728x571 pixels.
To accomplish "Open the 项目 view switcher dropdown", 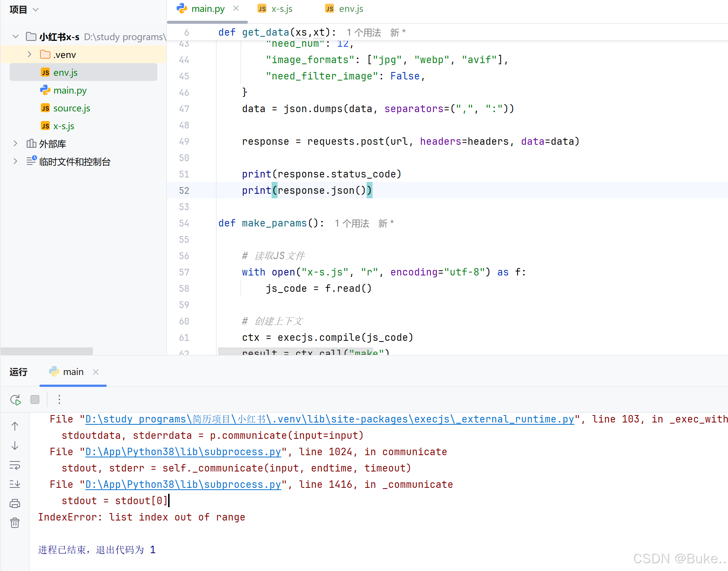I will click(36, 10).
